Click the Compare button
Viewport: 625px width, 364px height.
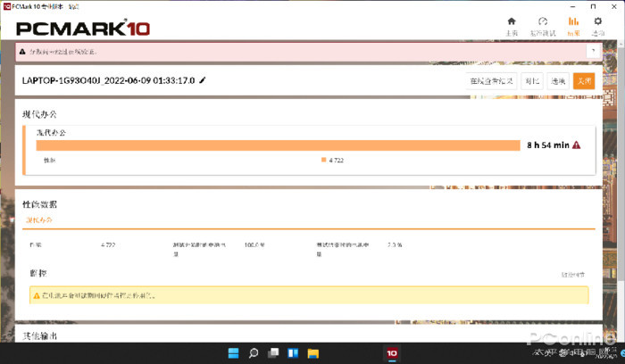532,80
